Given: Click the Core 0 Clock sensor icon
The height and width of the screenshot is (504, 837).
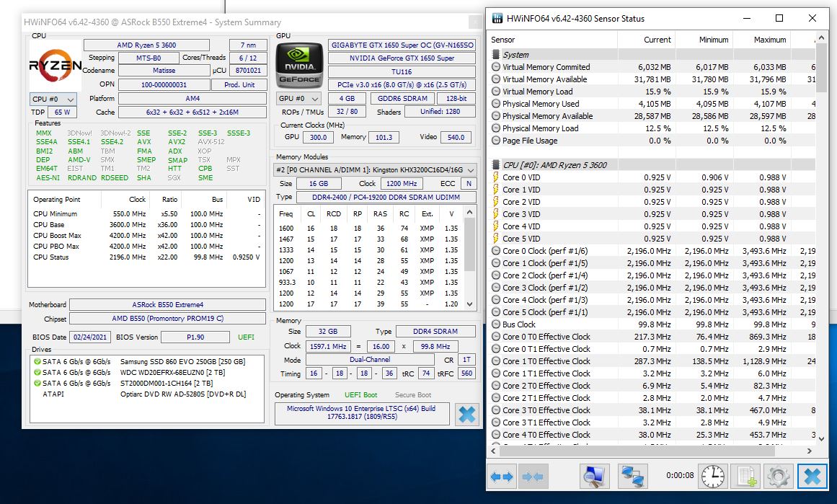Looking at the screenshot, I should tap(496, 251).
